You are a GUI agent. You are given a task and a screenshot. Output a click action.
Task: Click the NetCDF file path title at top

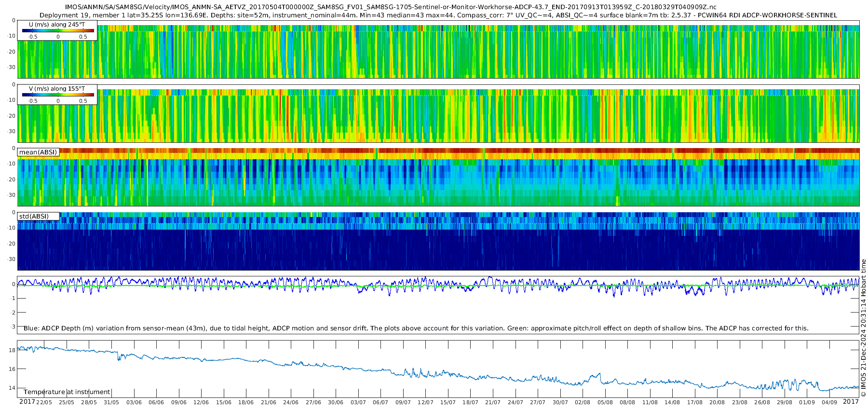tap(391, 7)
